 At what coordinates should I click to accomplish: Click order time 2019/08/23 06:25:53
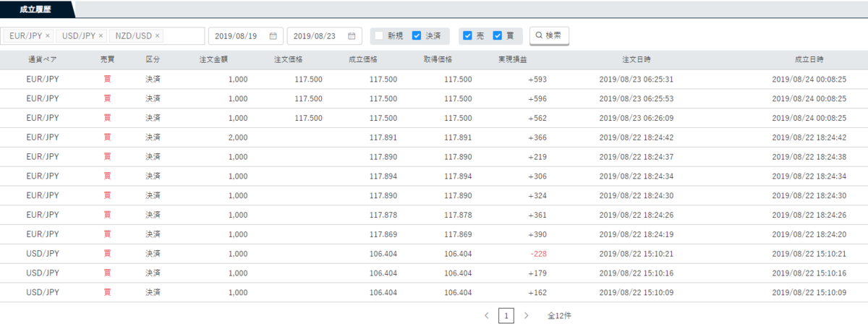637,99
